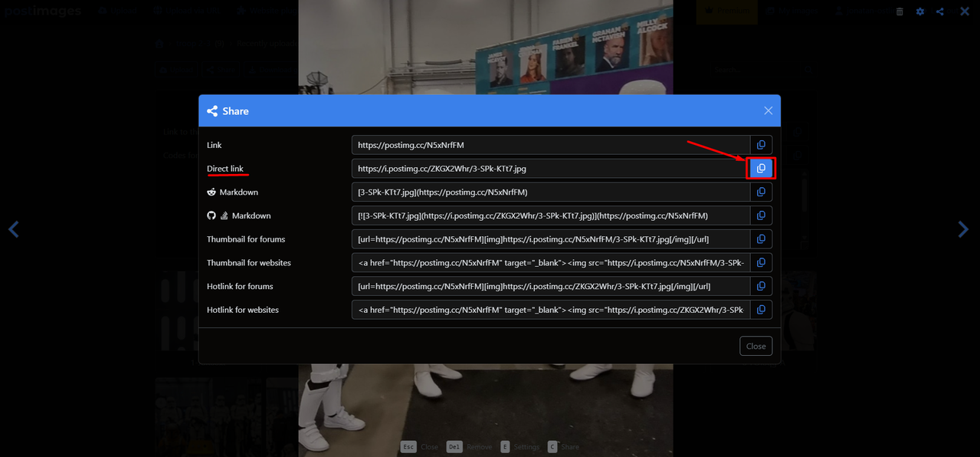The image size is (980, 457).
Task: Click the C Share shortcut hint
Action: tap(563, 446)
